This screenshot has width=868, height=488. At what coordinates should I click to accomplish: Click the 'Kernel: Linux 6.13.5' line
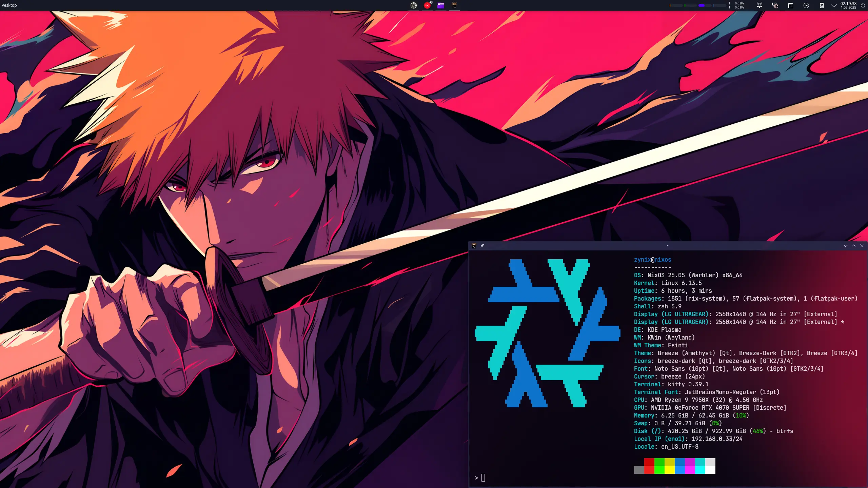pyautogui.click(x=668, y=283)
